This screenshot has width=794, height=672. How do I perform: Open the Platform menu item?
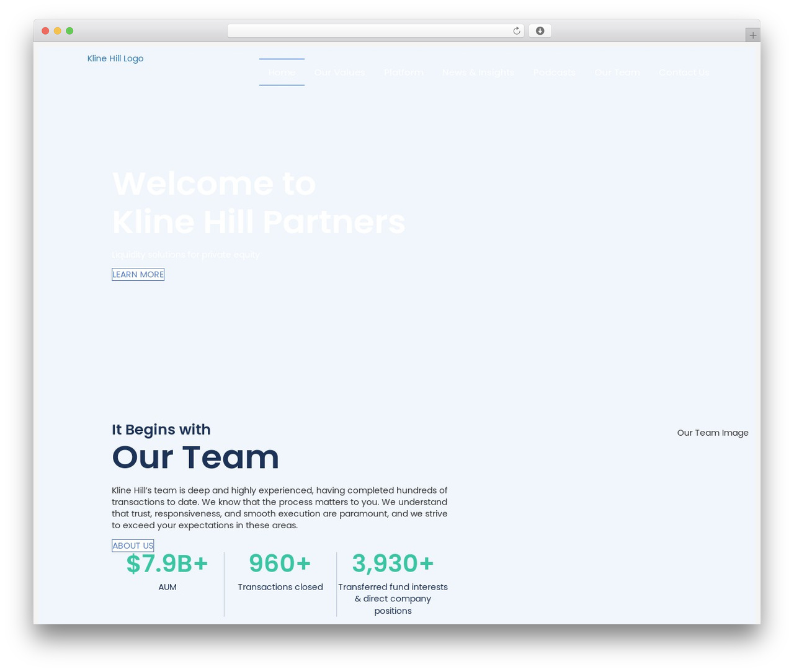403,73
